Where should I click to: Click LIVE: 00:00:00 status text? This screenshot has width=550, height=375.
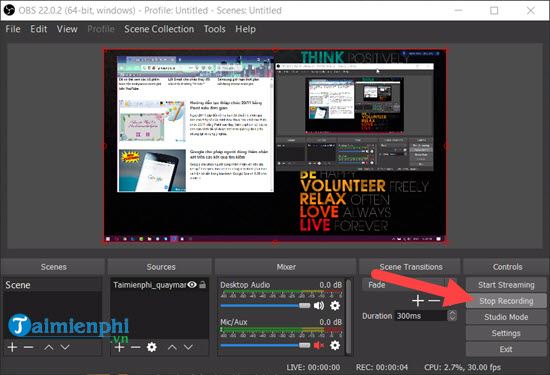[313, 367]
